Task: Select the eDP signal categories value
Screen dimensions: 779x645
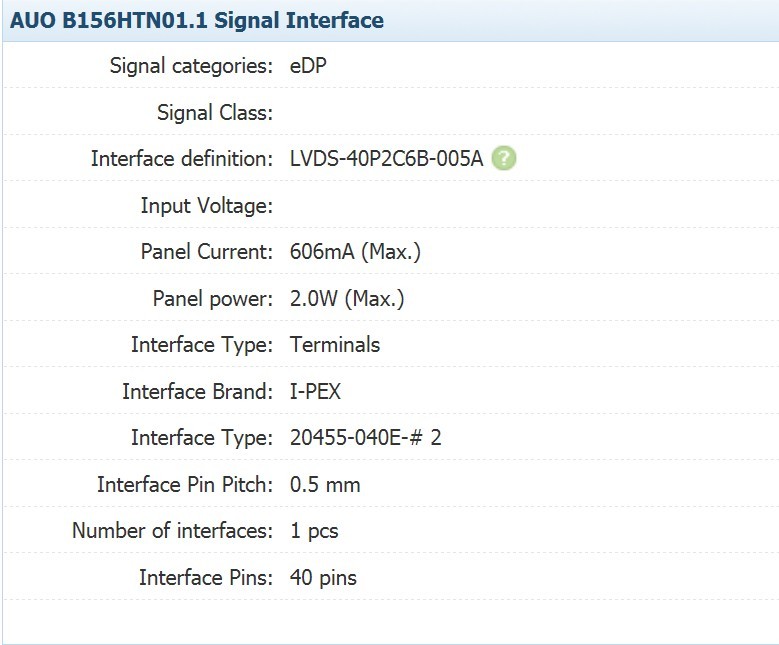Action: tap(308, 66)
